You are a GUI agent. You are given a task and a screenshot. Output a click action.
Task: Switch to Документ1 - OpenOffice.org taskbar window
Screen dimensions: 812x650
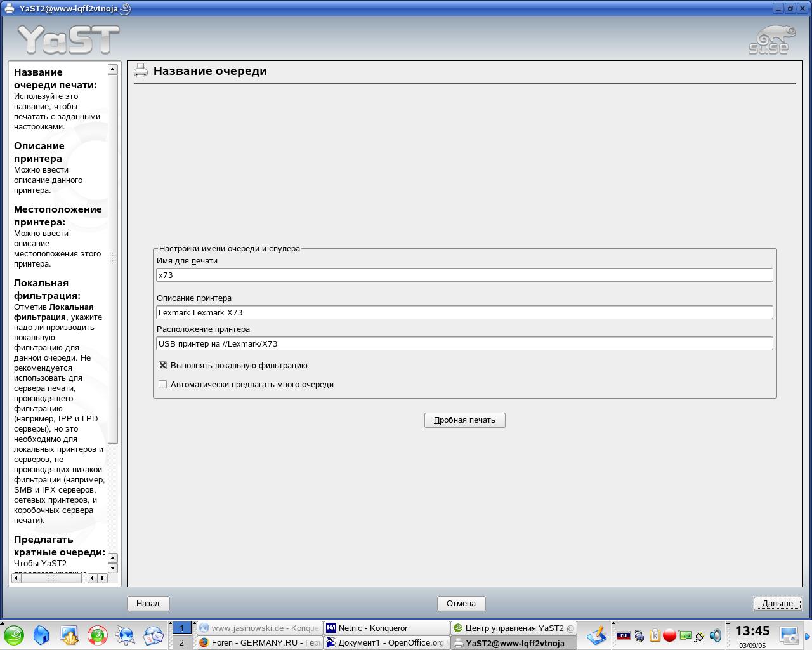(387, 642)
